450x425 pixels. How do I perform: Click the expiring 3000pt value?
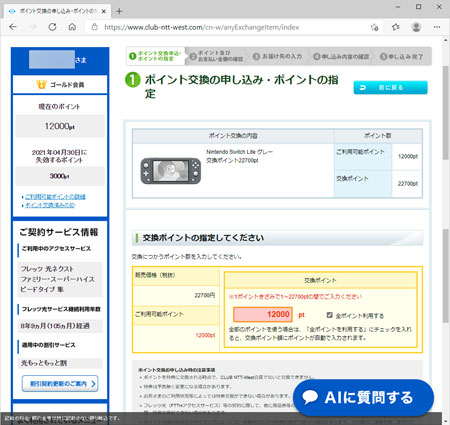(60, 176)
